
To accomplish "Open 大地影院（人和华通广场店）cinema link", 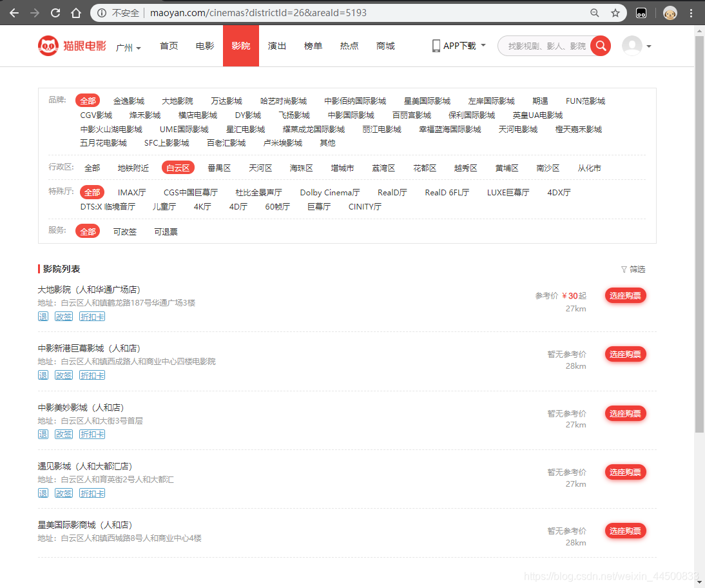I will point(89,289).
